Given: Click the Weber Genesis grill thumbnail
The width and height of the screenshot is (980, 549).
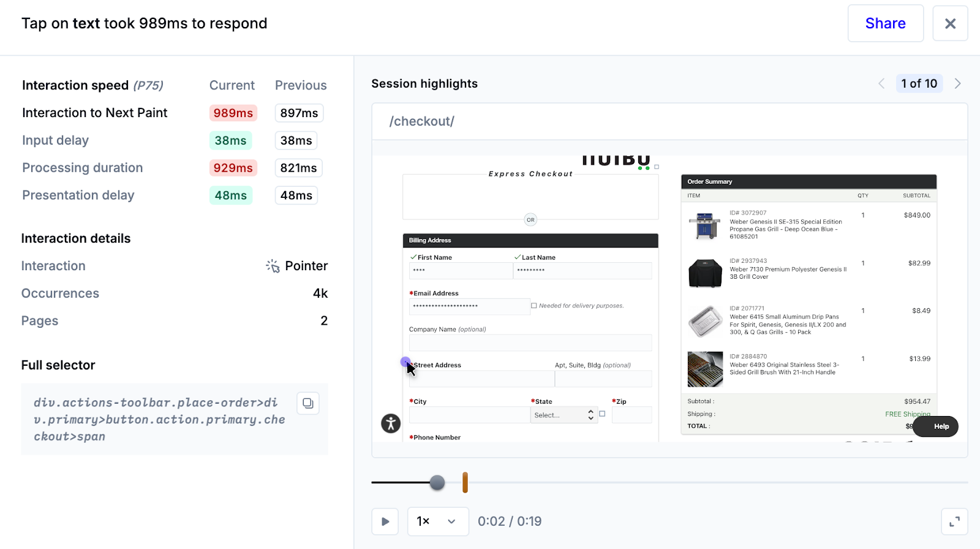Looking at the screenshot, I should click(x=704, y=225).
